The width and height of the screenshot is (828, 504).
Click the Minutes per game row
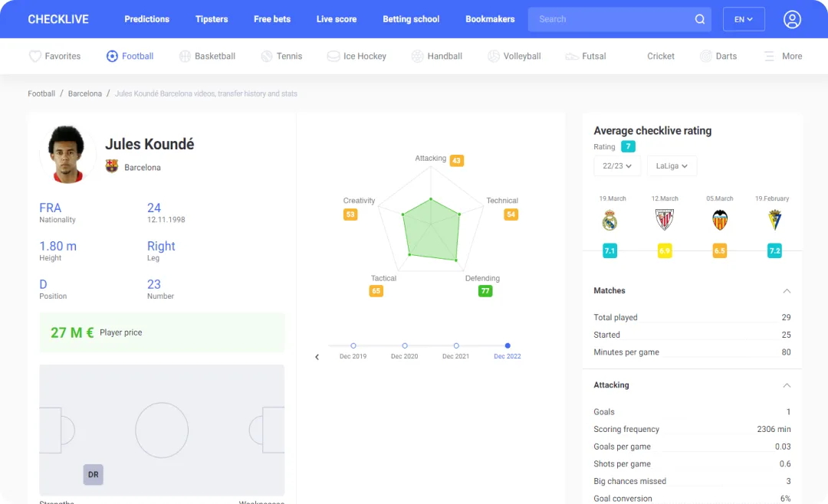tap(692, 352)
